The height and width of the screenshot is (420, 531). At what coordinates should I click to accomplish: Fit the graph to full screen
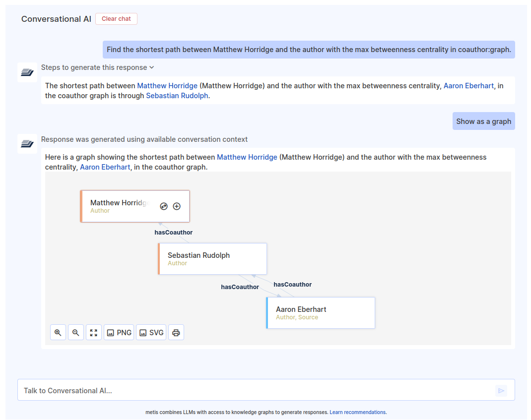click(x=93, y=332)
